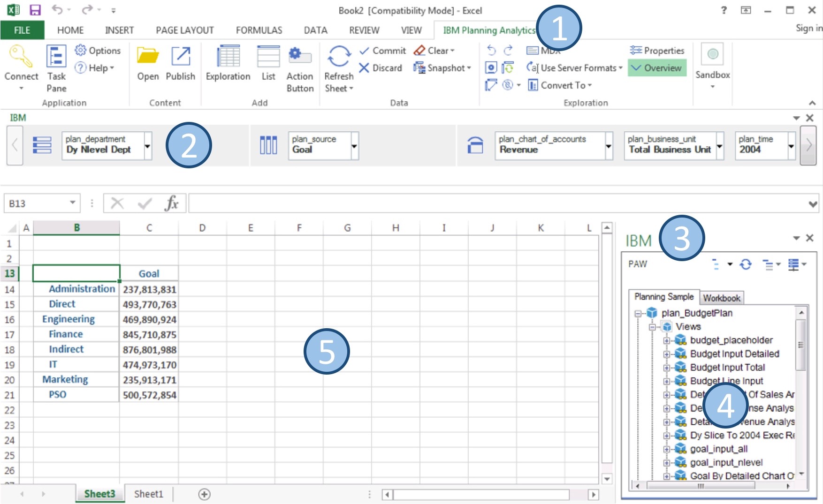Click the refresh icon in task pane

(x=746, y=264)
